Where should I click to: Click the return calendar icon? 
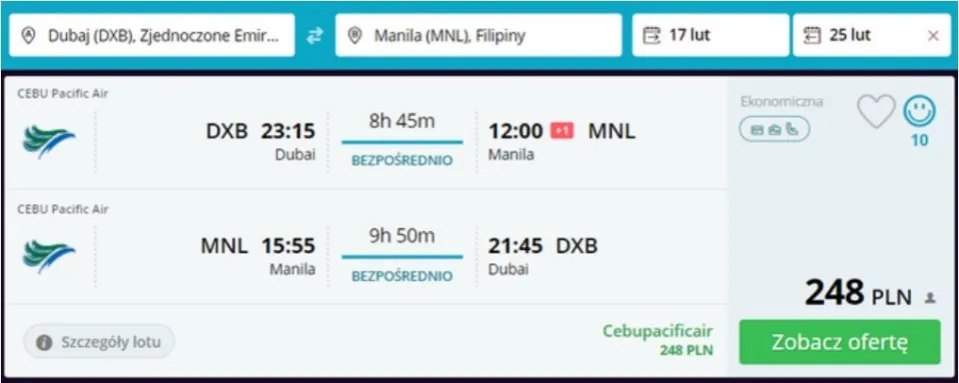pyautogui.click(x=812, y=35)
